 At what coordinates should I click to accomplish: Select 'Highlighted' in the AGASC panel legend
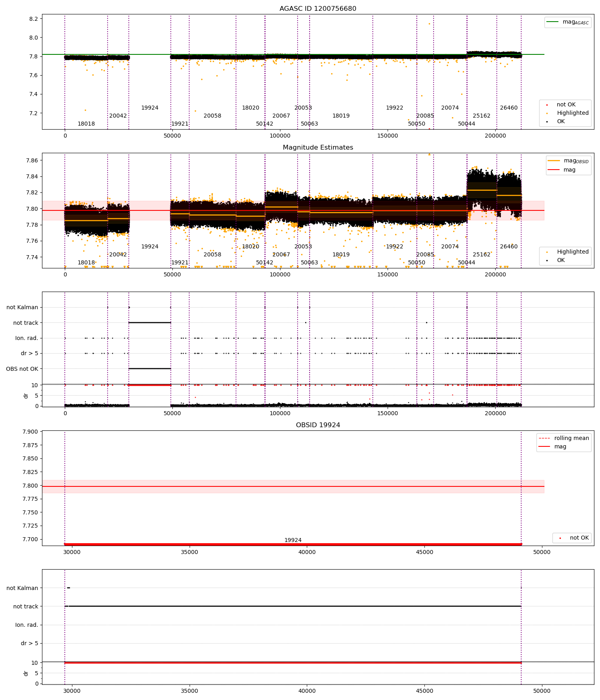tap(573, 113)
